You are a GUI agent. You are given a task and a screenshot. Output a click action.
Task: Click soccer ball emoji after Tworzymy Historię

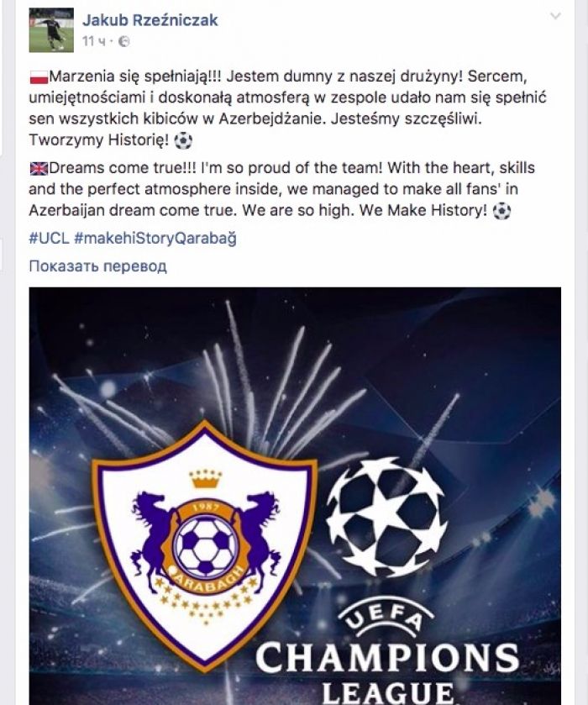183,141
